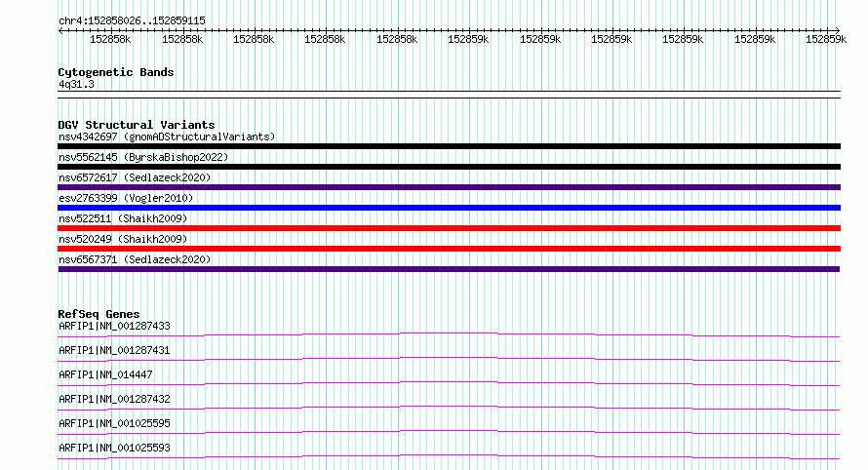The width and height of the screenshot is (868, 470).
Task: Click the magenta line under ARFIP1|NM_001287433
Action: pyautogui.click(x=449, y=334)
